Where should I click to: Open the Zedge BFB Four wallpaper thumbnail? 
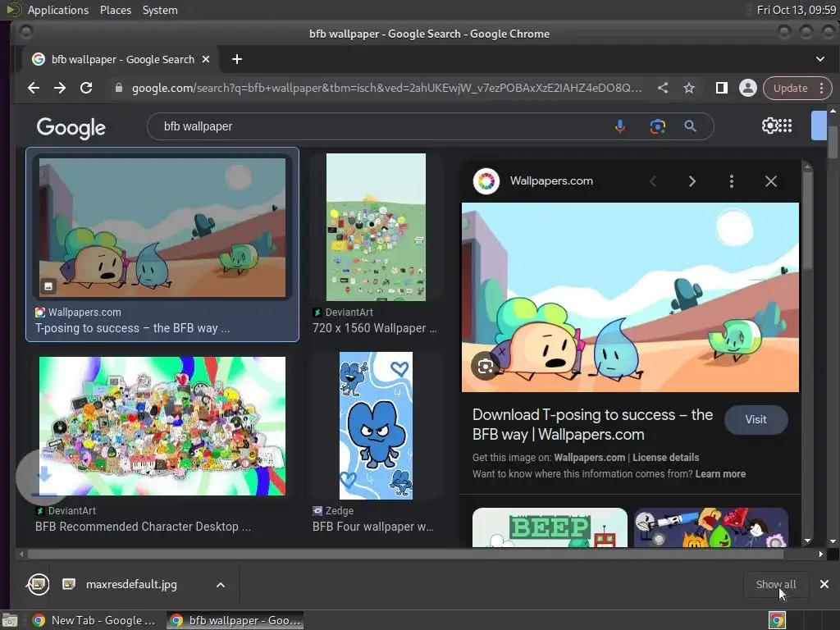[x=376, y=426]
